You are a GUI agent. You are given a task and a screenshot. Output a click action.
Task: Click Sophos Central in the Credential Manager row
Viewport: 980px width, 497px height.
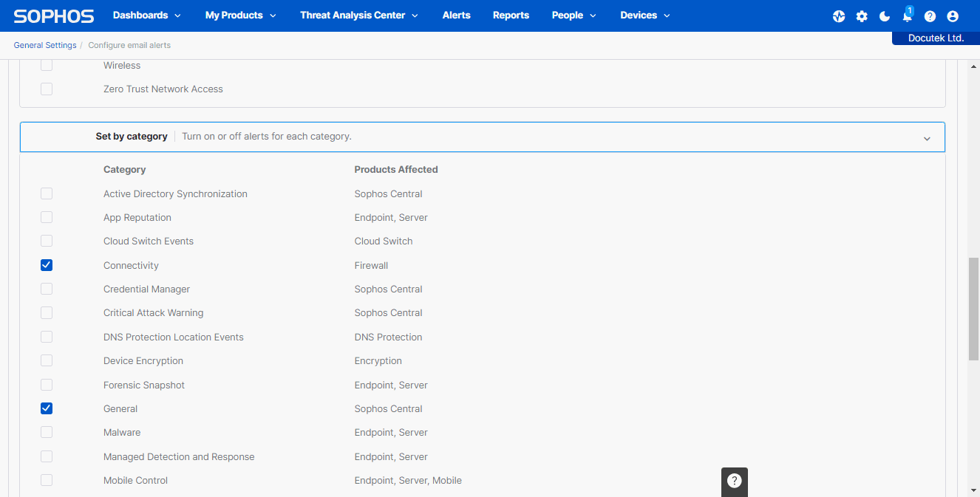coord(388,289)
